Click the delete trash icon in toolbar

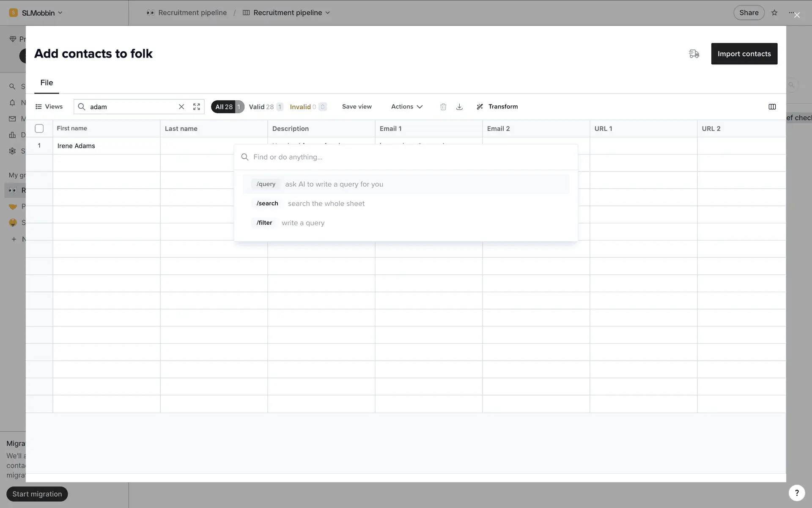coord(443,107)
